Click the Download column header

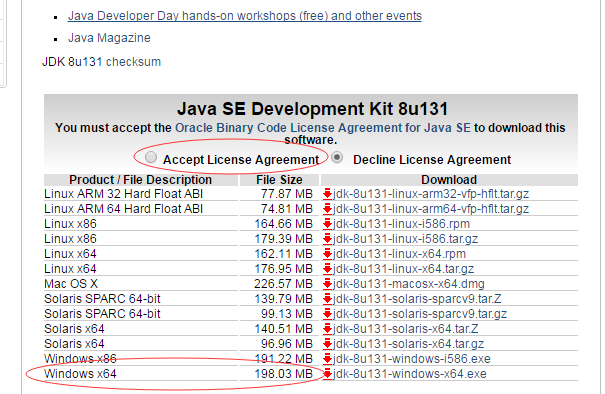pyautogui.click(x=450, y=180)
